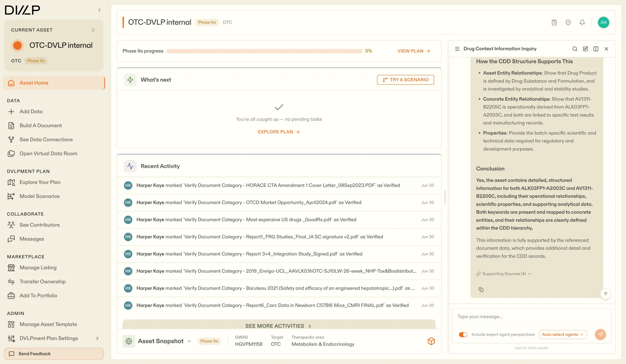Click the Metabolism & Endocrinology therapeutic area
Viewport: 626px width, 364px height.
coord(323,344)
